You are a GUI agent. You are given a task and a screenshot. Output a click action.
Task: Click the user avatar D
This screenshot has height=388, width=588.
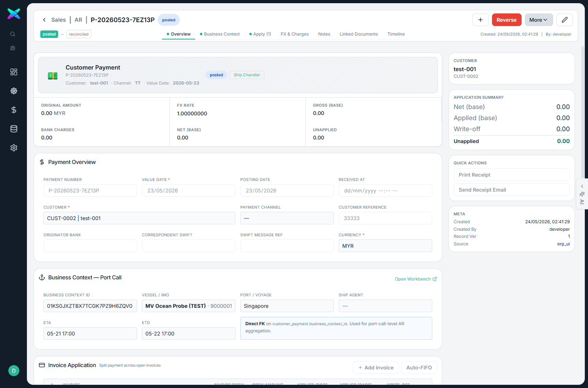point(14,371)
